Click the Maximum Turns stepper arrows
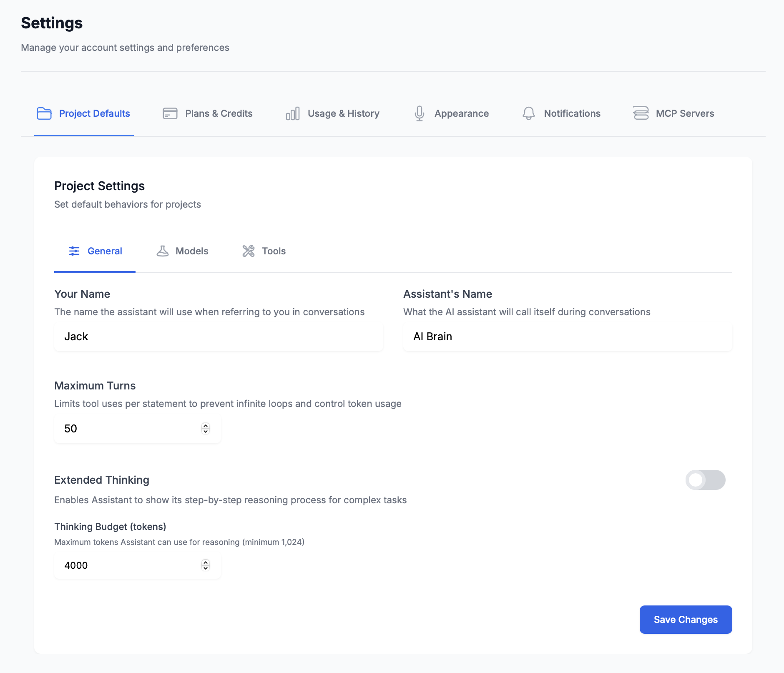Image resolution: width=784 pixels, height=673 pixels. [206, 429]
